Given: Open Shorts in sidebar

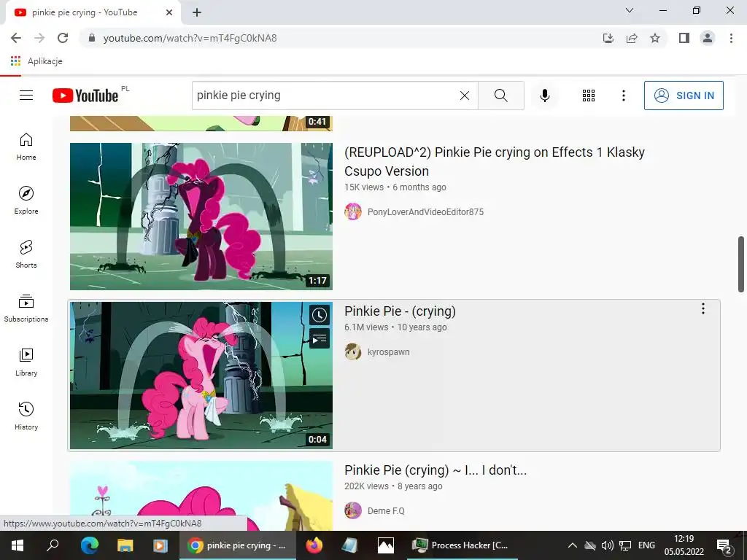Looking at the screenshot, I should pyautogui.click(x=26, y=254).
